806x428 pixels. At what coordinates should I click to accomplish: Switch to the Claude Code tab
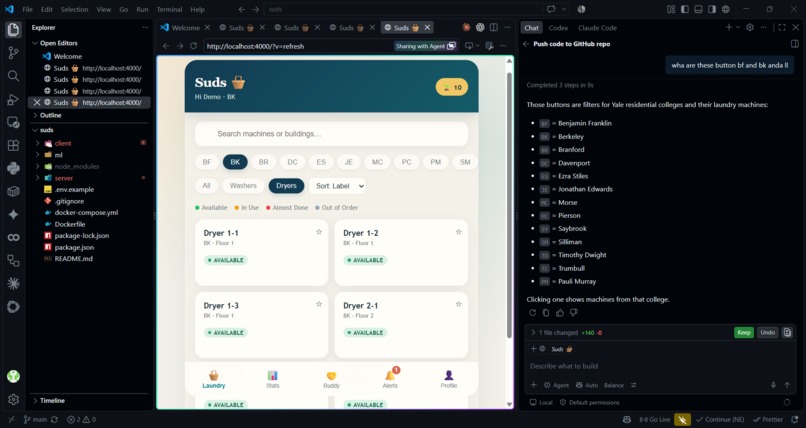point(597,28)
